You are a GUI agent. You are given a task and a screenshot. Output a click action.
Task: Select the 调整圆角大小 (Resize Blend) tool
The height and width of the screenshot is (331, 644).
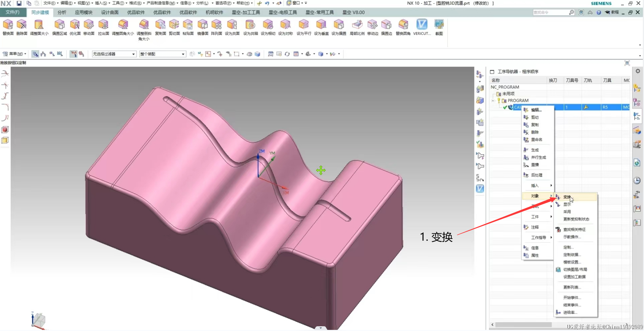pyautogui.click(x=123, y=27)
